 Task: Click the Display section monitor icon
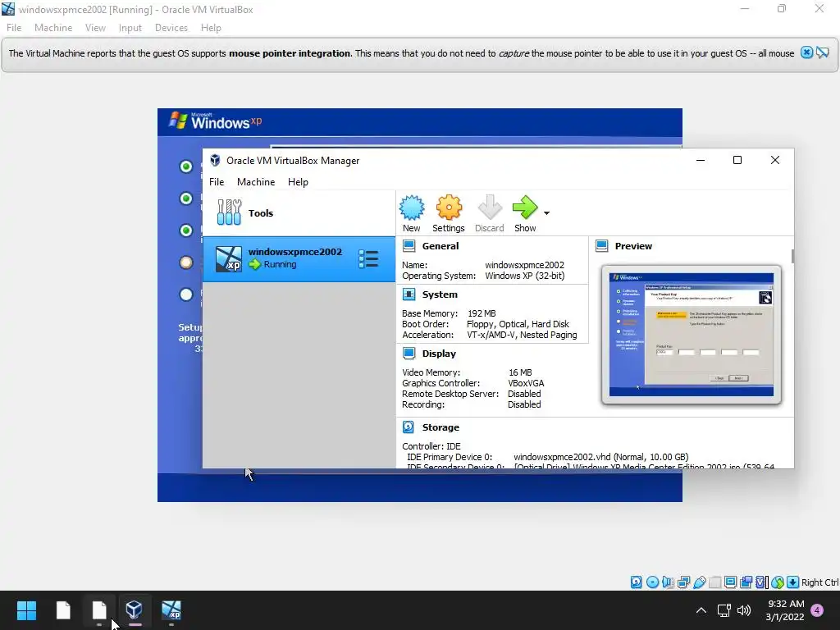pos(409,353)
